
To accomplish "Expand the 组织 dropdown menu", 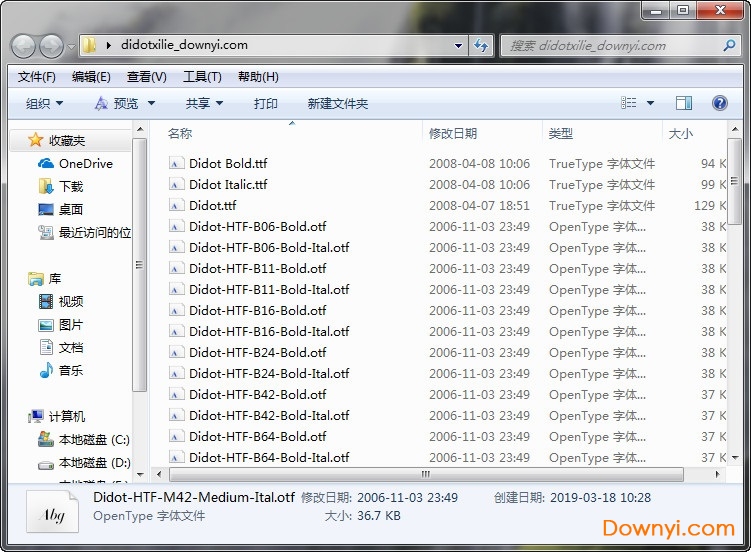I will [44, 103].
